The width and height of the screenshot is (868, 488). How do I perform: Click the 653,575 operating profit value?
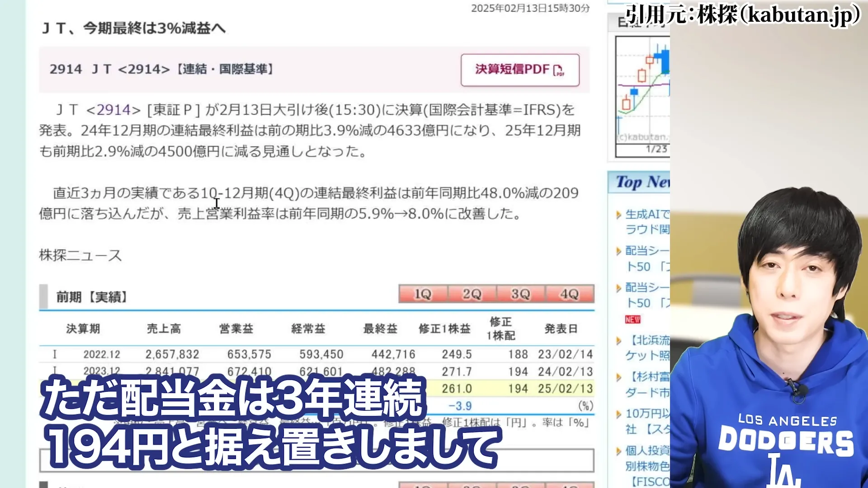[x=249, y=354]
